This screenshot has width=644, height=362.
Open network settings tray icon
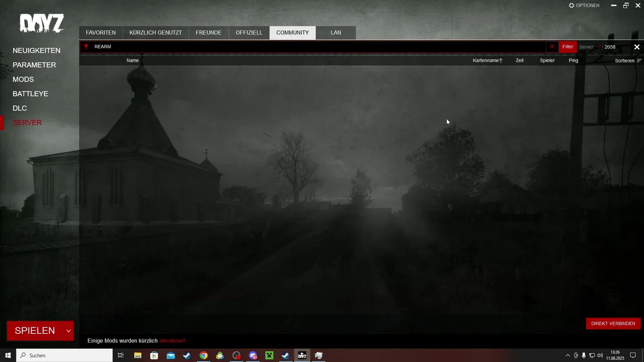point(592,355)
